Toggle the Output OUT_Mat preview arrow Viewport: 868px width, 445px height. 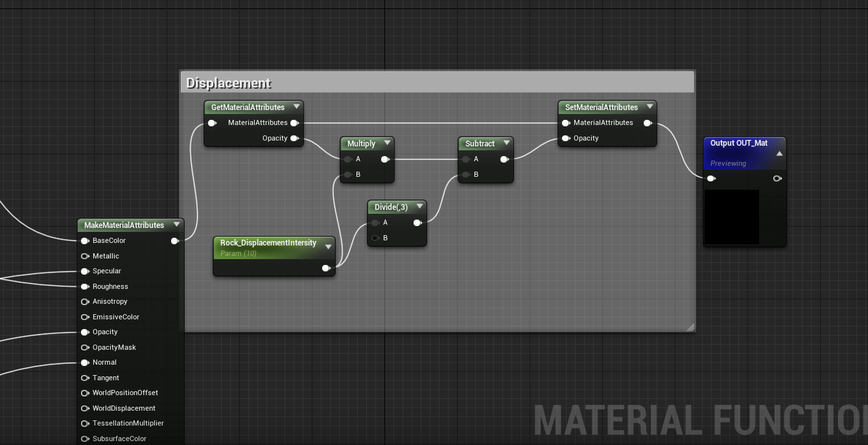pos(779,154)
